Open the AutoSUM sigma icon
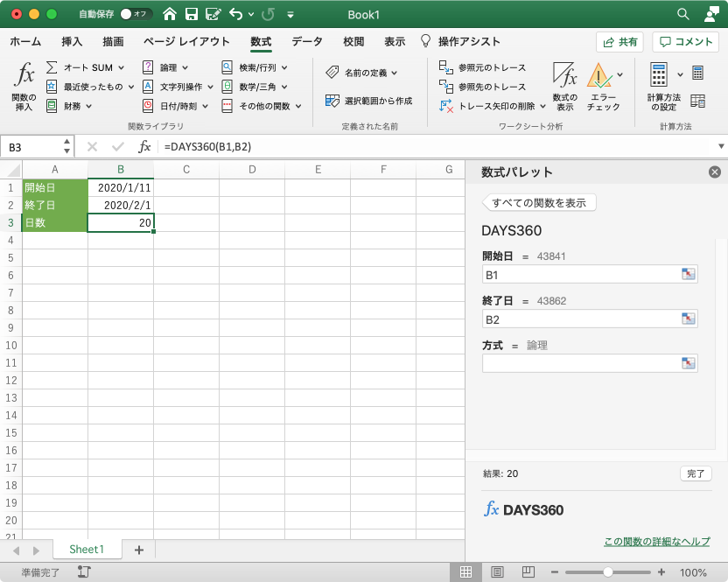This screenshot has width=728, height=582. (x=52, y=67)
